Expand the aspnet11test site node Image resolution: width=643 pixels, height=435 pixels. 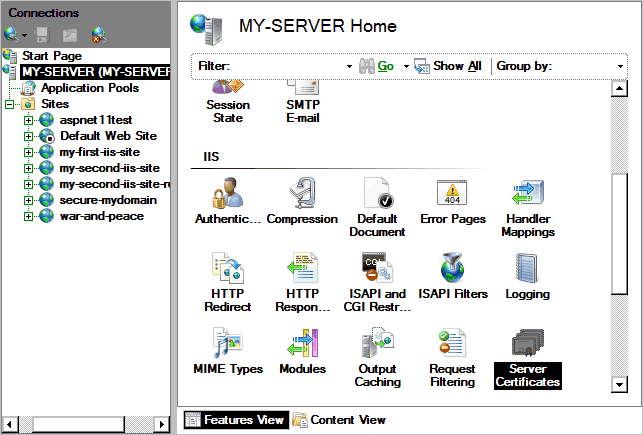coord(28,120)
